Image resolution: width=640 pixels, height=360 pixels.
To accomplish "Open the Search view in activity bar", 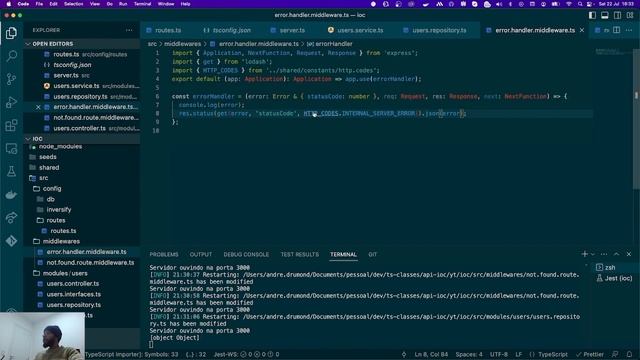I will point(11,56).
